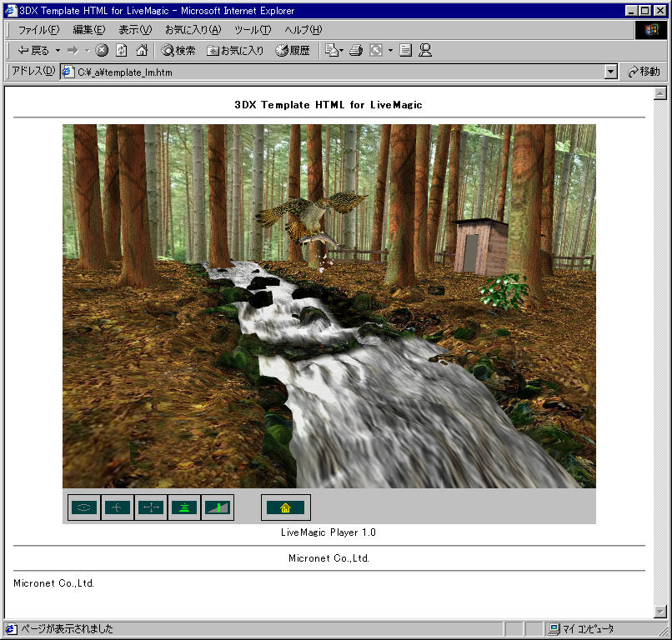Click the LiveMagic orbit view button
Screen dimensions: 672x640
coord(84,507)
